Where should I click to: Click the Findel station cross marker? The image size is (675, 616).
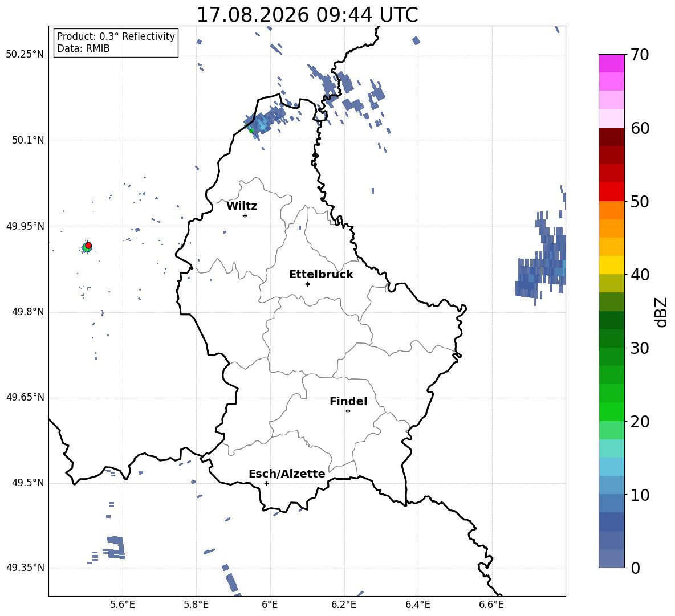coord(348,411)
